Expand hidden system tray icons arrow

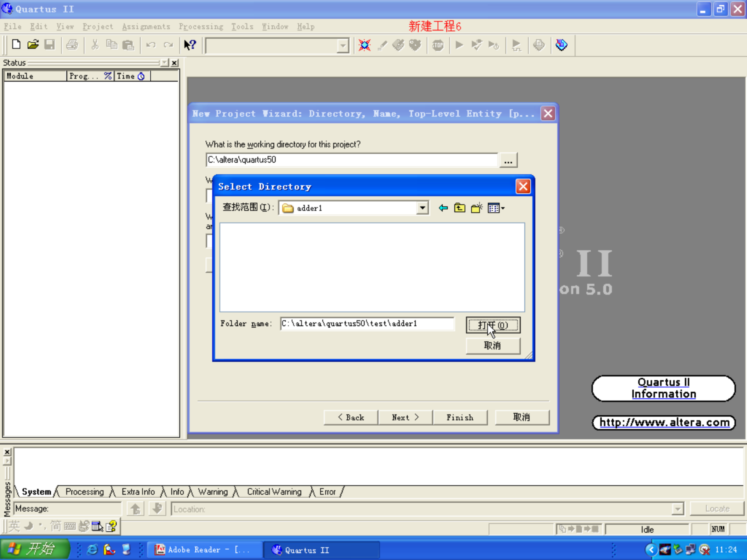click(x=650, y=549)
